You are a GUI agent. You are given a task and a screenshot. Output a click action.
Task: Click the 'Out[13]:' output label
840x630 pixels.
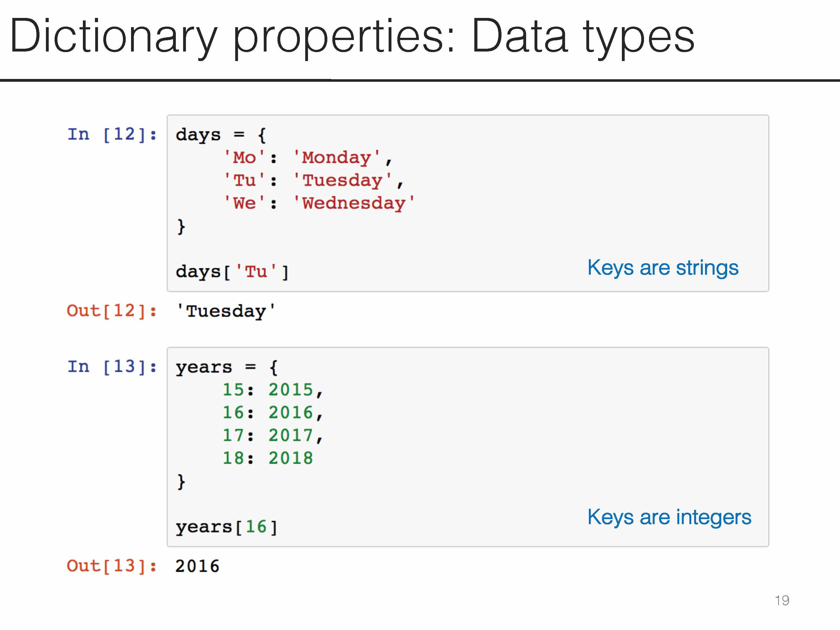pyautogui.click(x=112, y=566)
